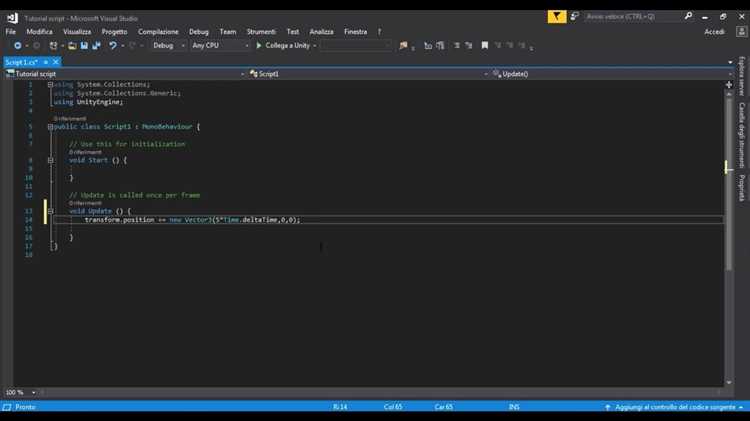Screen dimensions: 750x421
Task: Click the account avatar icon near Accedi
Action: (x=741, y=32)
